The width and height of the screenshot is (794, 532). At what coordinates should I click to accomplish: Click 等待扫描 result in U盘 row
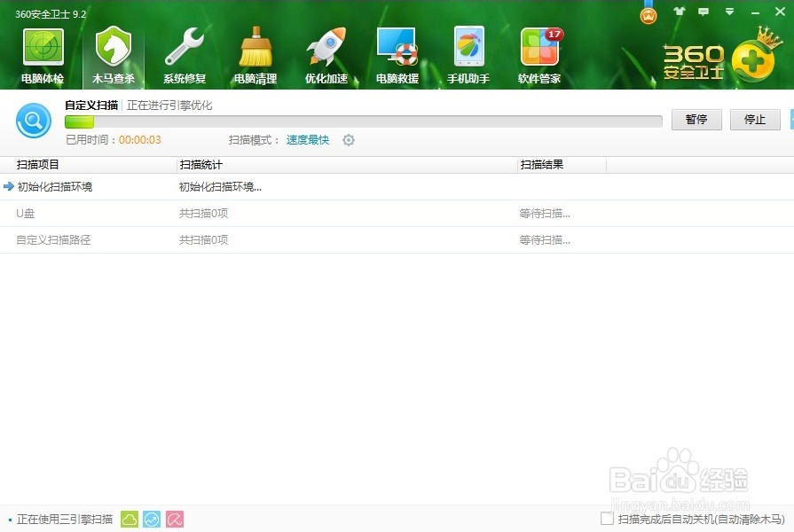pyautogui.click(x=545, y=214)
